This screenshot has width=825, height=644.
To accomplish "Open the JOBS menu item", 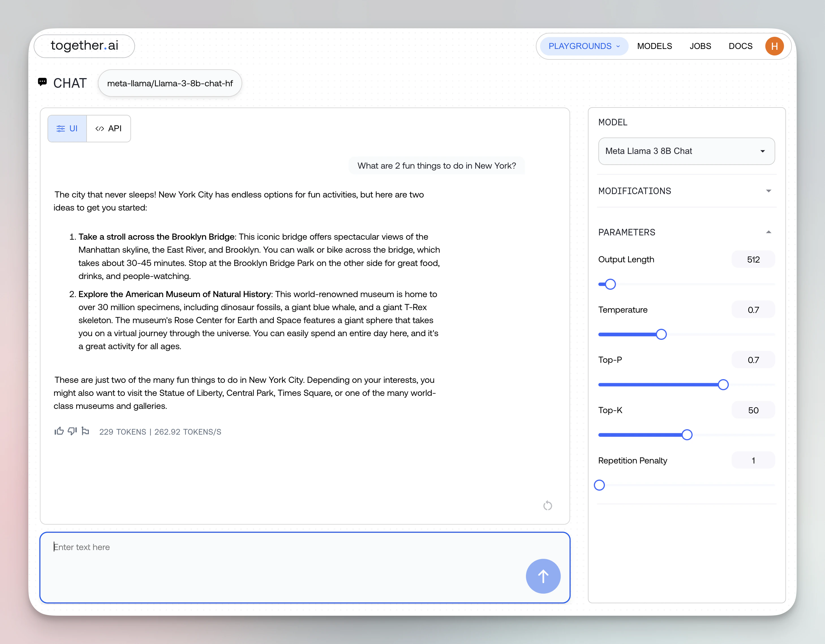I will [x=700, y=46].
